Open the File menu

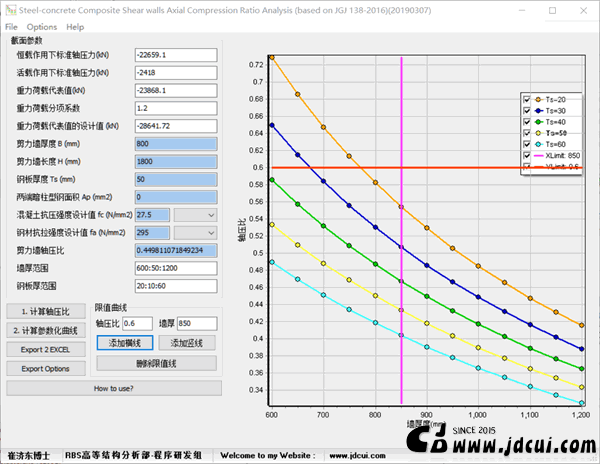(x=11, y=27)
